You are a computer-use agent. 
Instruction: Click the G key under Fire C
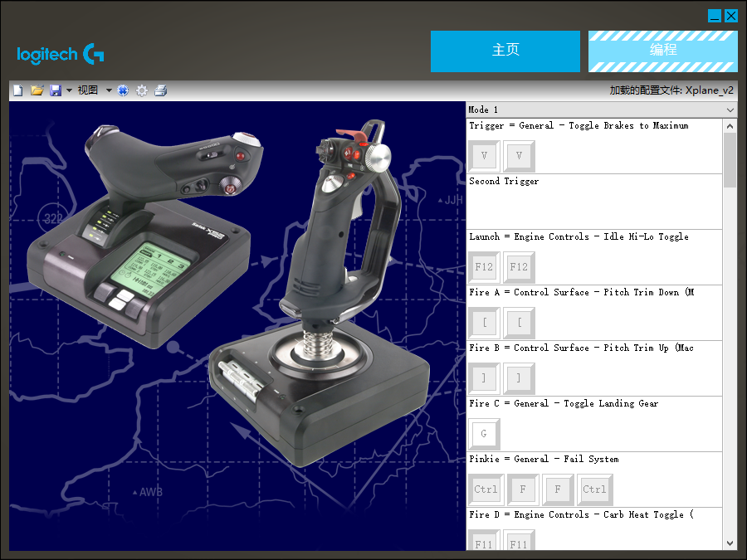click(x=484, y=434)
